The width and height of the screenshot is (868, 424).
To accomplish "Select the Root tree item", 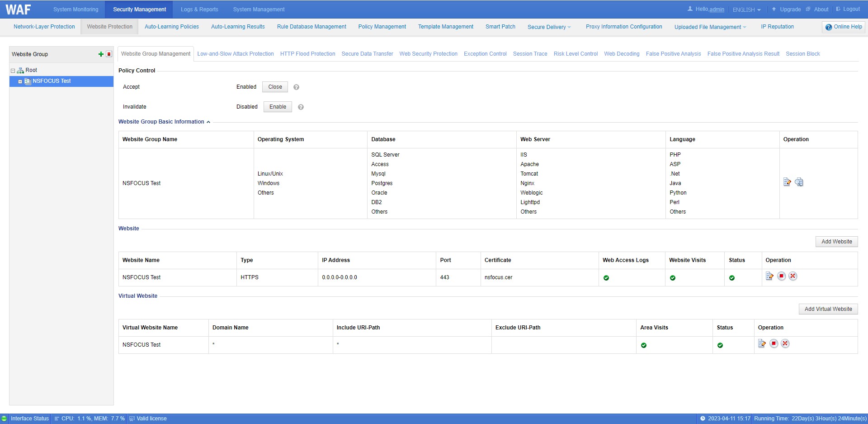I will tap(31, 70).
